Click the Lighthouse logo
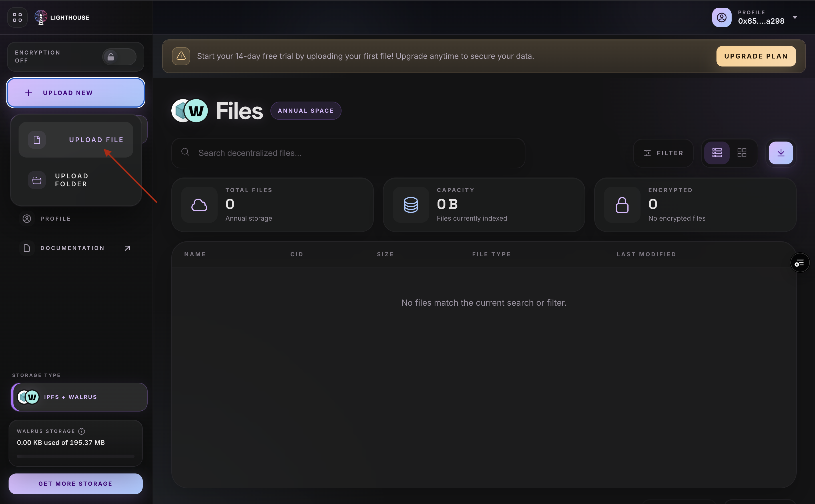 (x=62, y=17)
